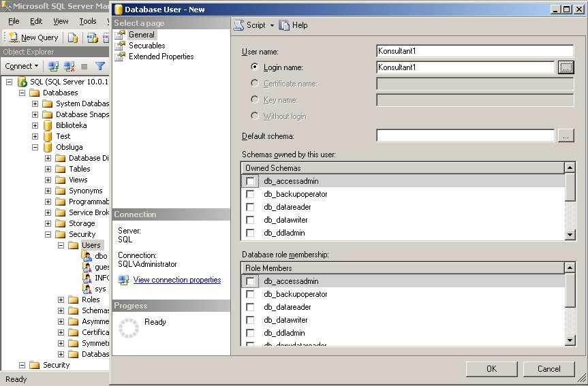The height and width of the screenshot is (386, 588).
Task: Check db_backupoperator in Owned Schemas
Action: [x=250, y=194]
